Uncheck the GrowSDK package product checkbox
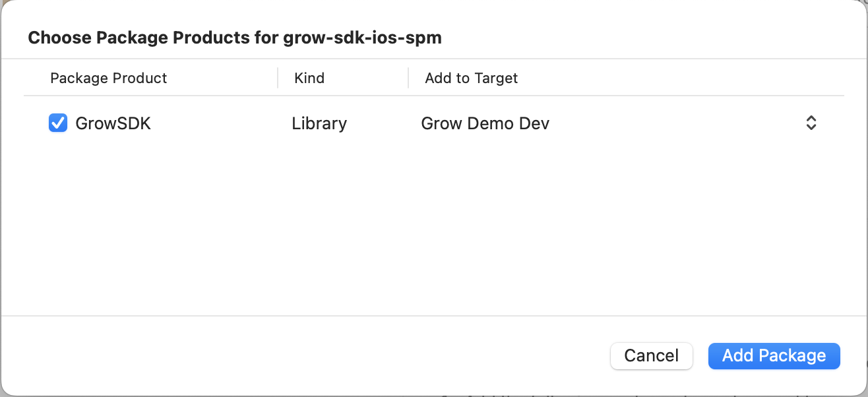 (x=58, y=123)
